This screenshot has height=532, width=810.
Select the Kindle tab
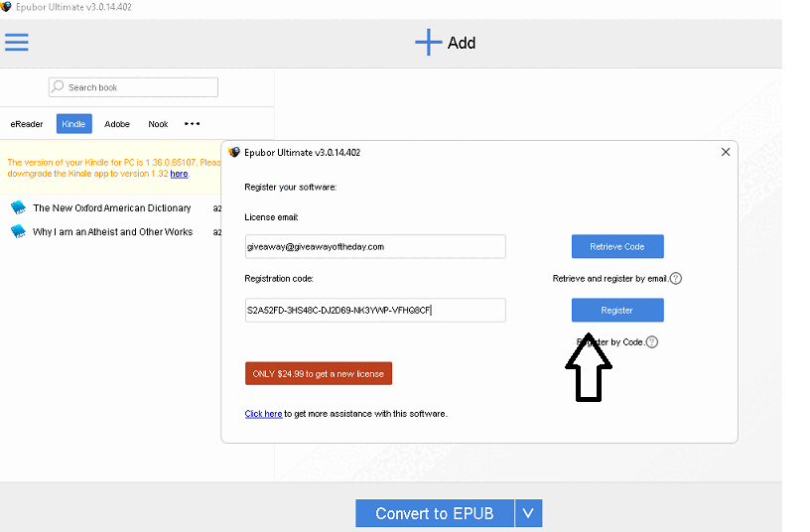[73, 124]
